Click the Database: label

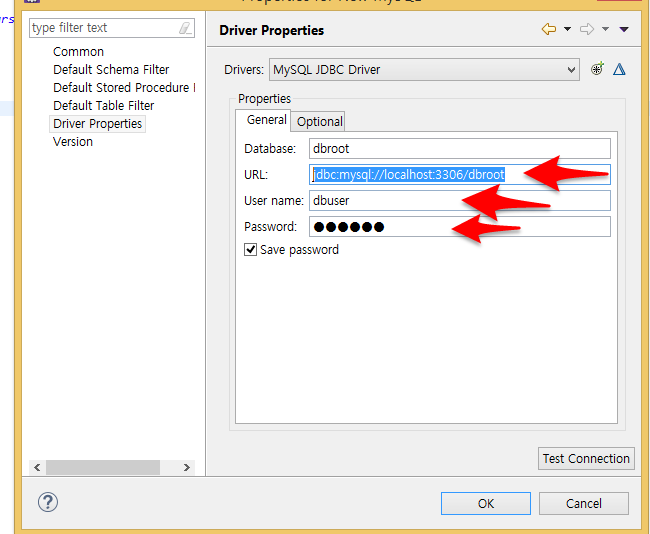tap(270, 148)
